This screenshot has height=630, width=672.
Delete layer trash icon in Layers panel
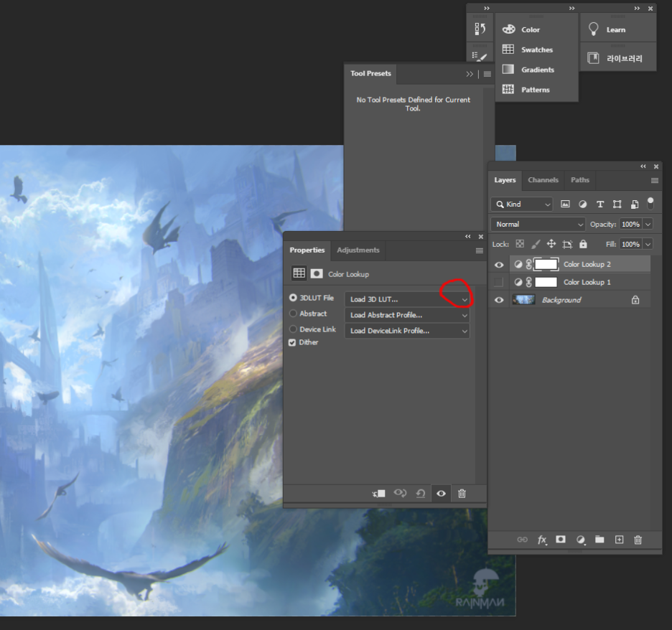coord(638,540)
